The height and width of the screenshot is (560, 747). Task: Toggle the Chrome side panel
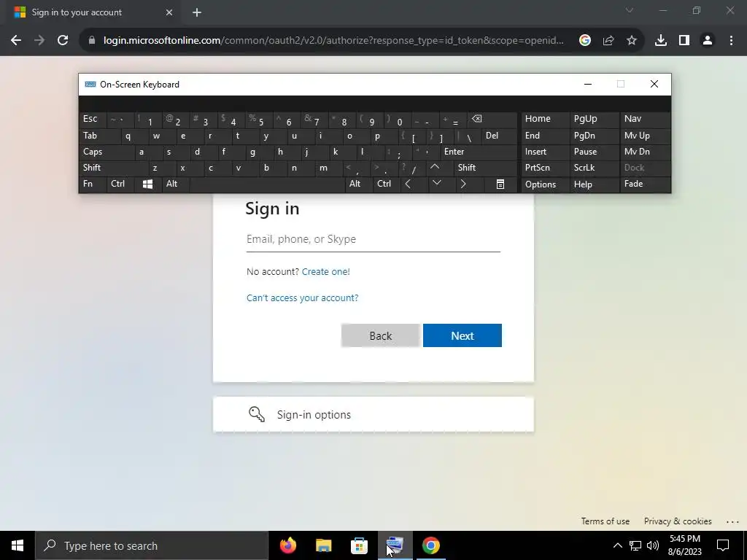(x=684, y=41)
